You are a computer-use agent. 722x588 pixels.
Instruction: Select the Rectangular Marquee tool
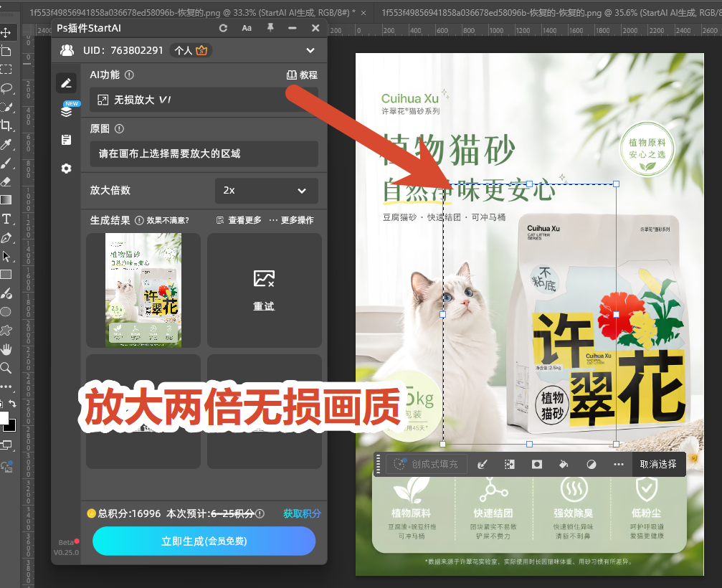(6, 70)
